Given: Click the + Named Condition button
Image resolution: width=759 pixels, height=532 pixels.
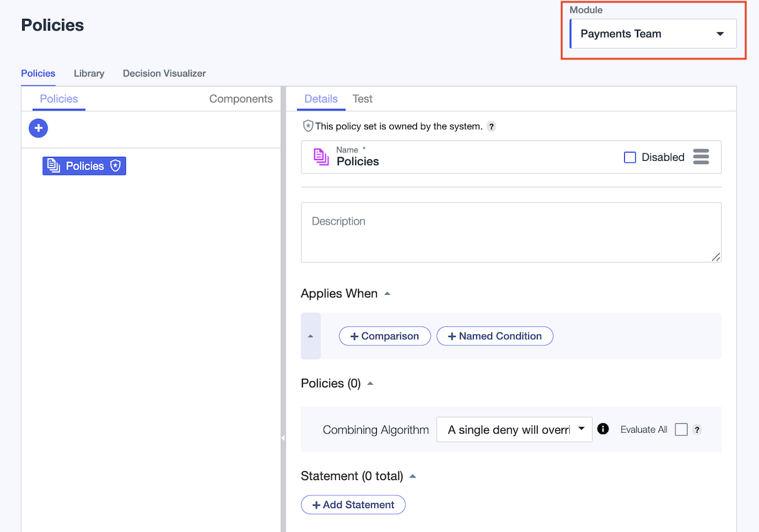Looking at the screenshot, I should pos(495,336).
